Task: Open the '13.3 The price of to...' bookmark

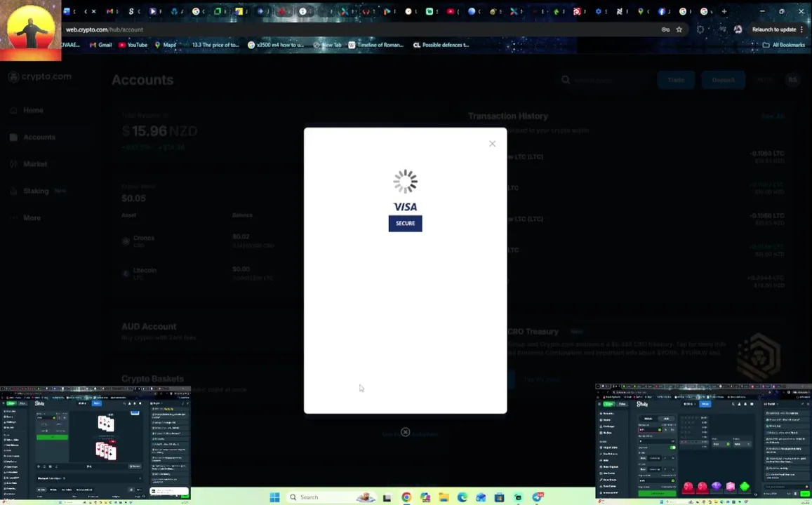Action: coord(215,45)
